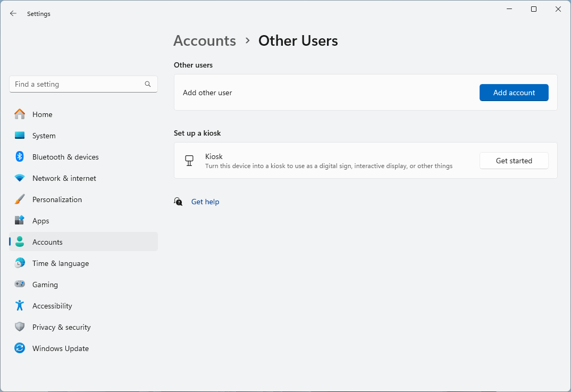Screen dimensions: 571x392
Task: Select Accounts in the sidebar menu
Action: (x=47, y=242)
